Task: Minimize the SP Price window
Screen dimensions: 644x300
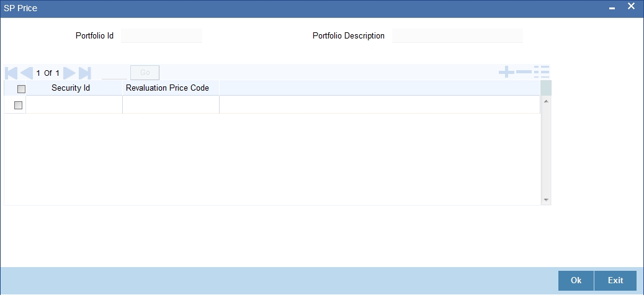Action: [x=612, y=8]
